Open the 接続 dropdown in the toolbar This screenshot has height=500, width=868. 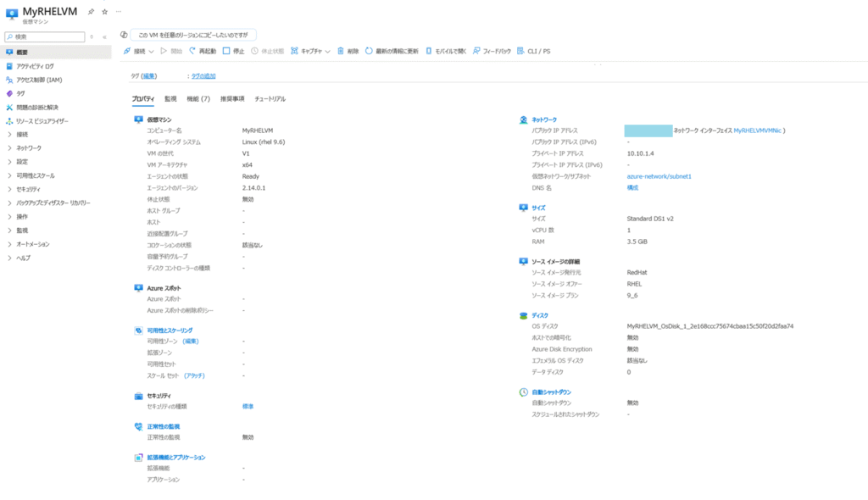point(138,51)
